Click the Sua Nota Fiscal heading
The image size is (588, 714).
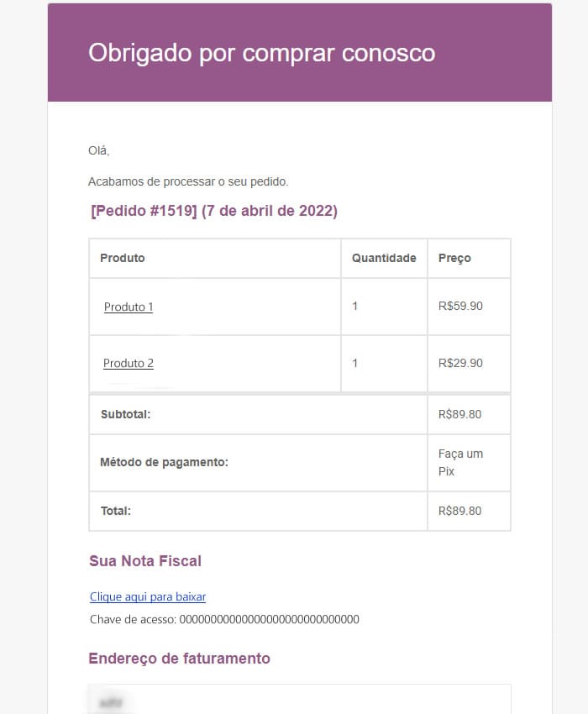145,561
